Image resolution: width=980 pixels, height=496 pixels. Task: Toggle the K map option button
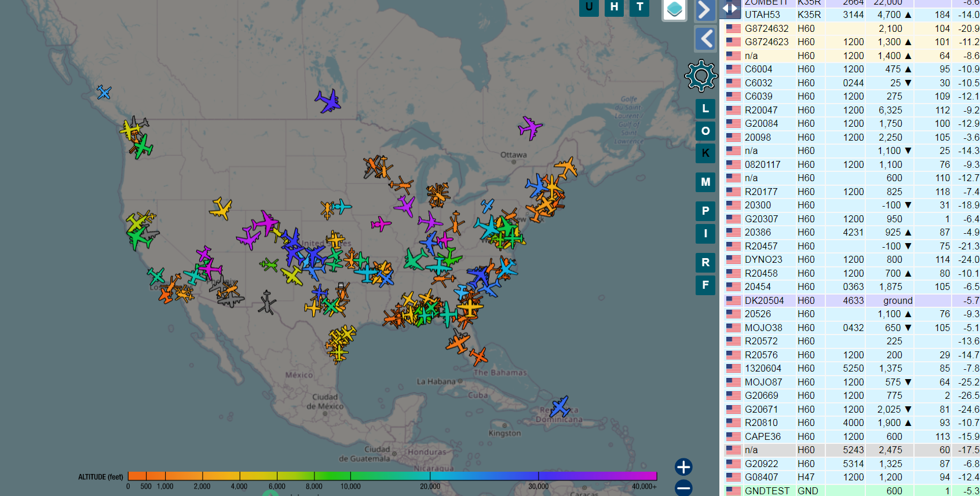pyautogui.click(x=705, y=153)
